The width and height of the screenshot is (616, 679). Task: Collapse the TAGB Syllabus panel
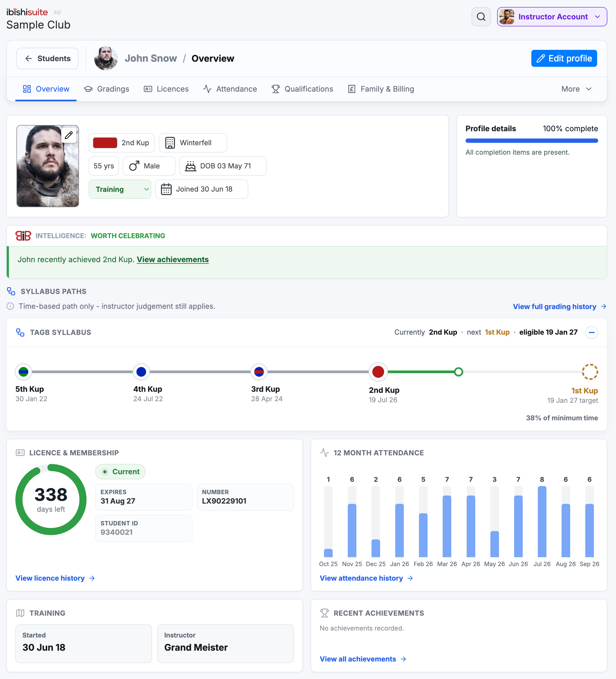591,332
